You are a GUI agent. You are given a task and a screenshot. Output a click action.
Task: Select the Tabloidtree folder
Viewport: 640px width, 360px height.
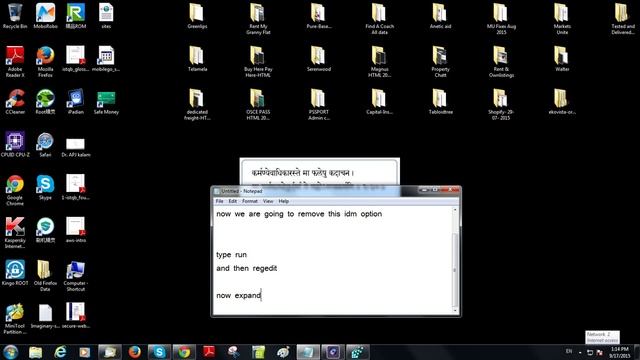coord(440,102)
